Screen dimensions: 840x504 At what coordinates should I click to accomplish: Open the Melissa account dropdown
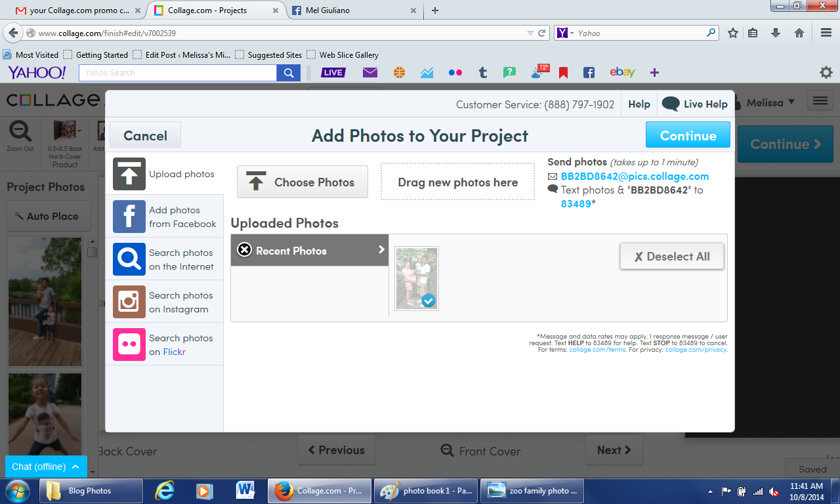tap(770, 102)
